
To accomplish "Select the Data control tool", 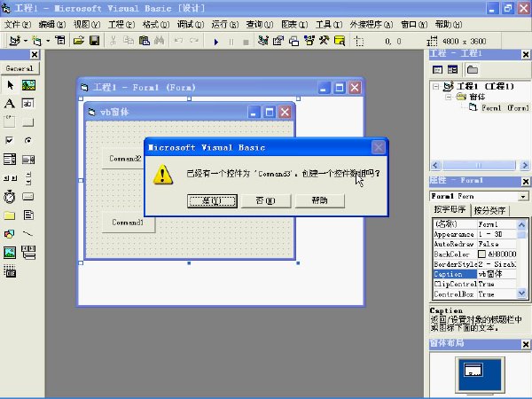I will (28, 253).
